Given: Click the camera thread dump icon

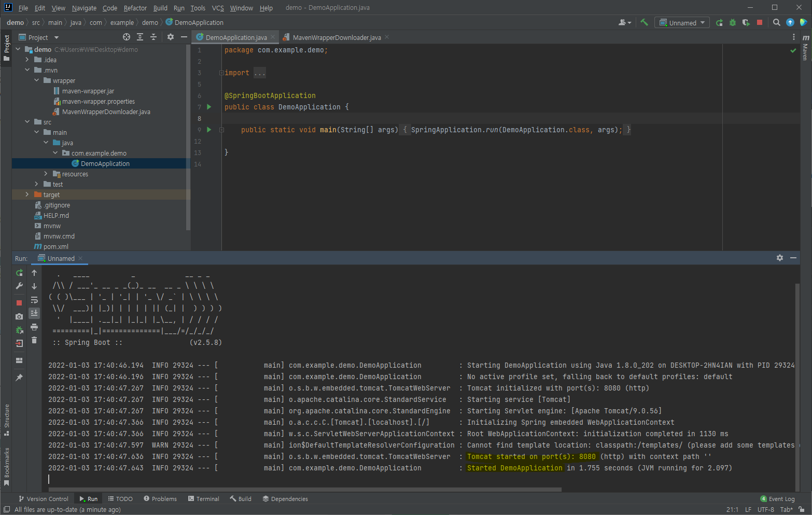Looking at the screenshot, I should (19, 316).
